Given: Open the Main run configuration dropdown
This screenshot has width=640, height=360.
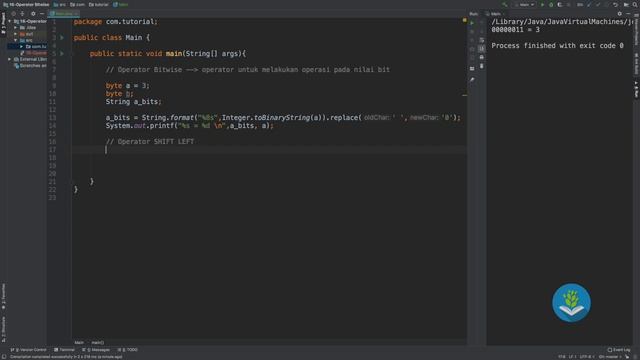Looking at the screenshot, I should [x=525, y=4].
